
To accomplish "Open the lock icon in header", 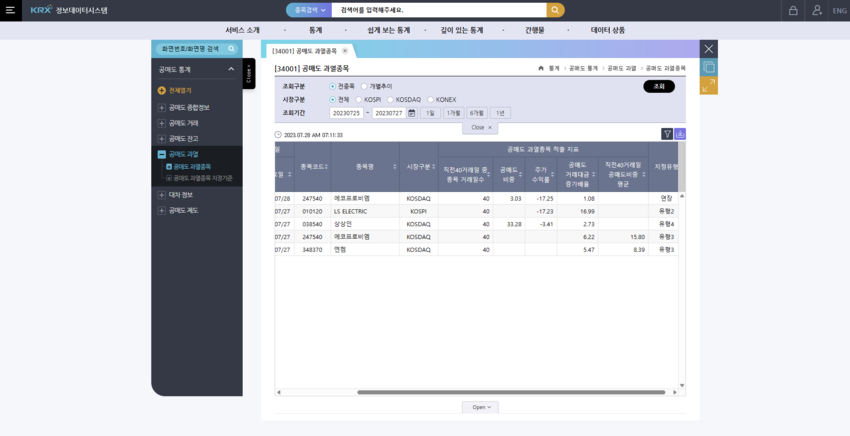I will pos(793,10).
